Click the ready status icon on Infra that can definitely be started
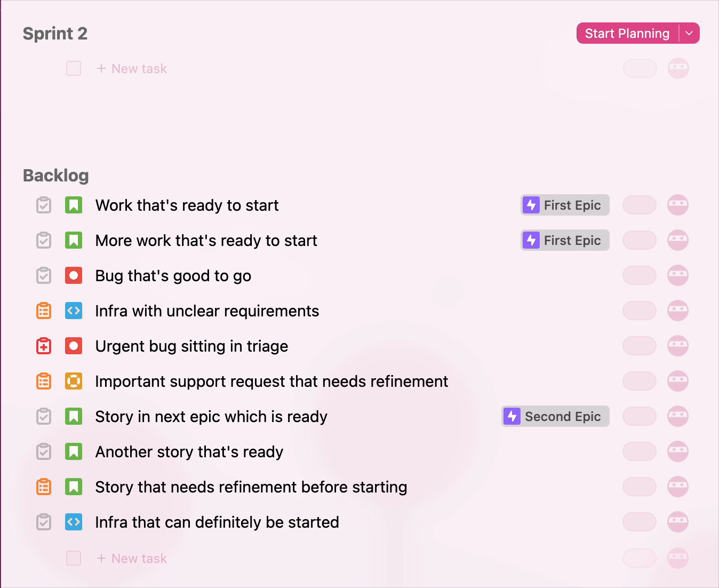 pos(44,522)
